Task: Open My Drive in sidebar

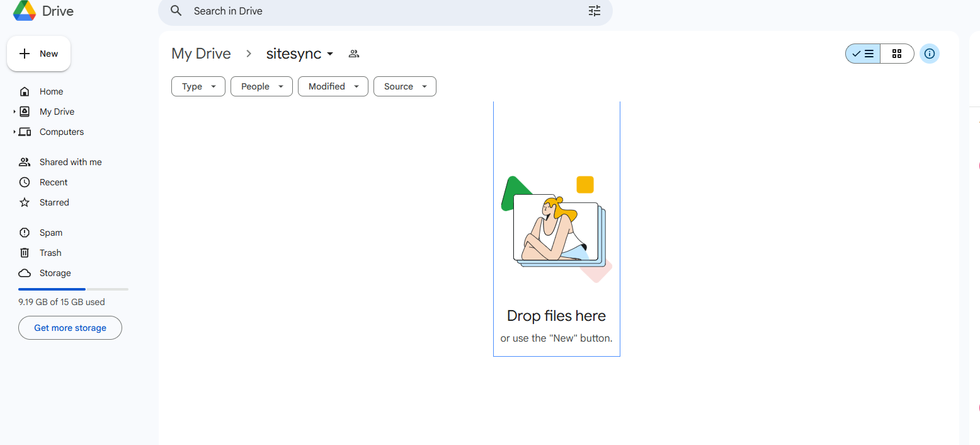Action: click(57, 112)
